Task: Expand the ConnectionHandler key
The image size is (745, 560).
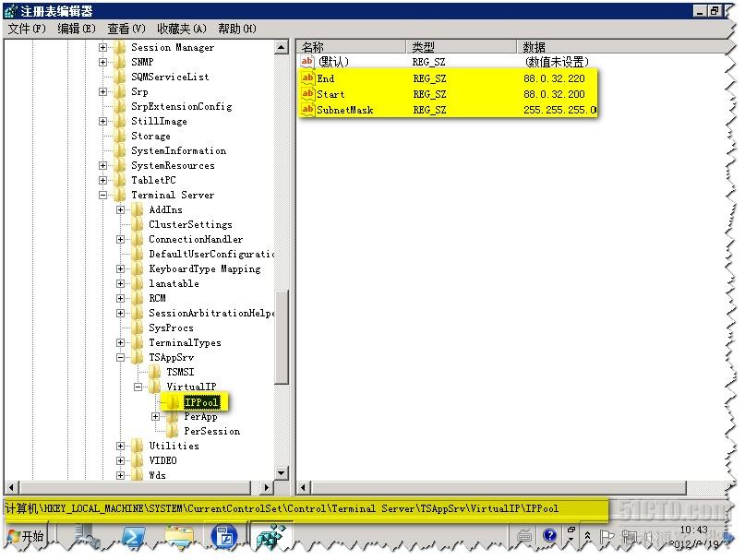Action: click(x=120, y=239)
